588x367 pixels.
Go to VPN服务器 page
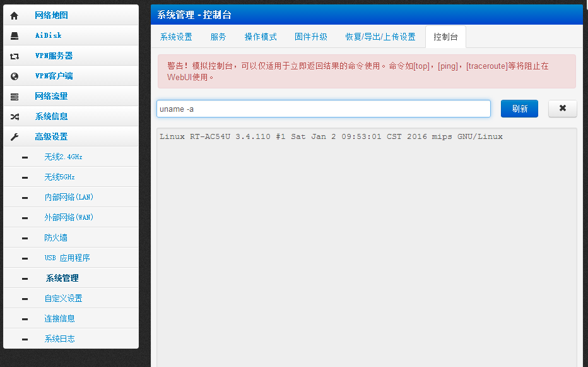(71, 56)
